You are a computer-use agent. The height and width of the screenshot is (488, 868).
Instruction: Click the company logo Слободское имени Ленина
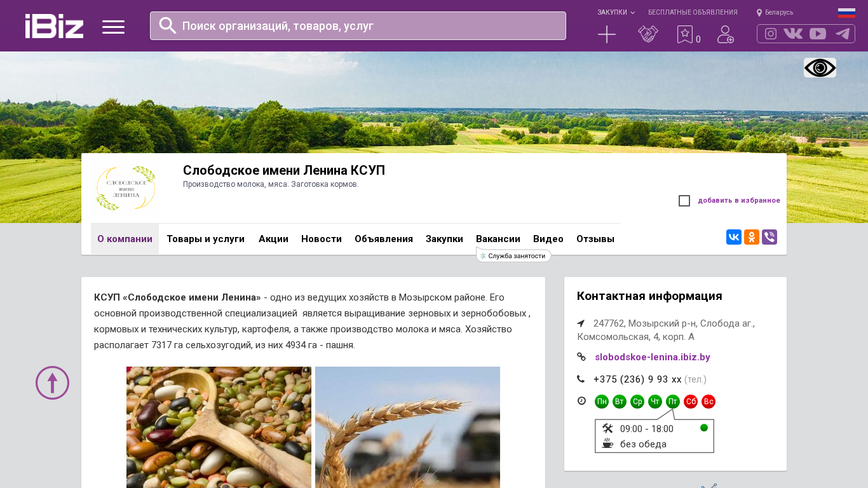click(x=125, y=188)
